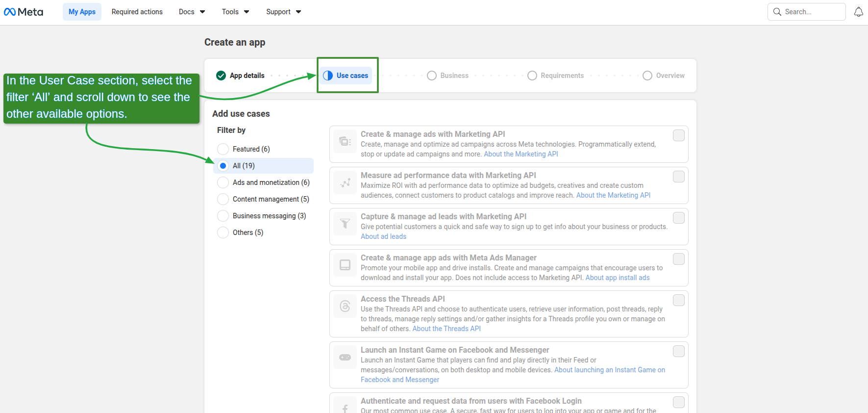
Task: Click the Marketing API ads icon
Action: [x=345, y=142]
